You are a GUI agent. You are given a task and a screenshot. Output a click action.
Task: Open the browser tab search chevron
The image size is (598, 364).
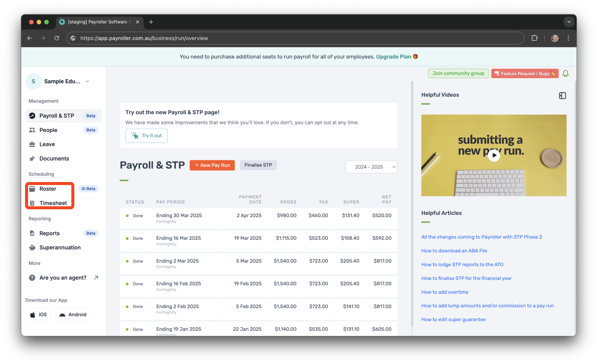[x=569, y=22]
